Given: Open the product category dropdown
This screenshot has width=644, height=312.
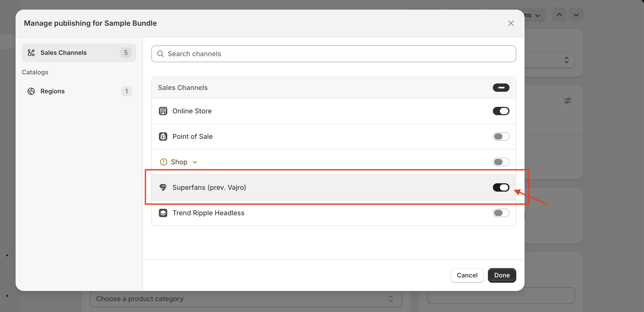Looking at the screenshot, I should click(246, 299).
